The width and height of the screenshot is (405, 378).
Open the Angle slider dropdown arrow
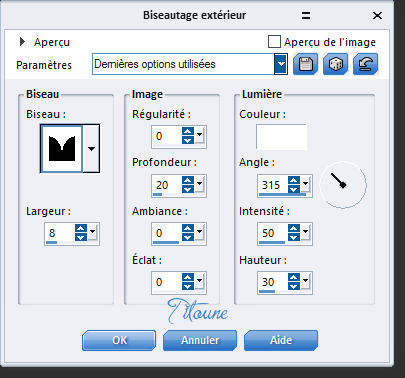(306, 184)
